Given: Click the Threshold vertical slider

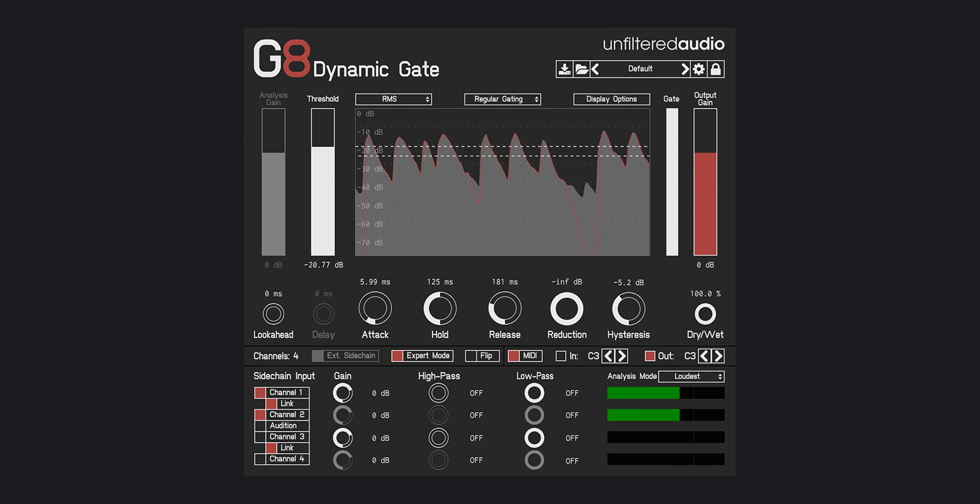Looking at the screenshot, I should (x=323, y=182).
